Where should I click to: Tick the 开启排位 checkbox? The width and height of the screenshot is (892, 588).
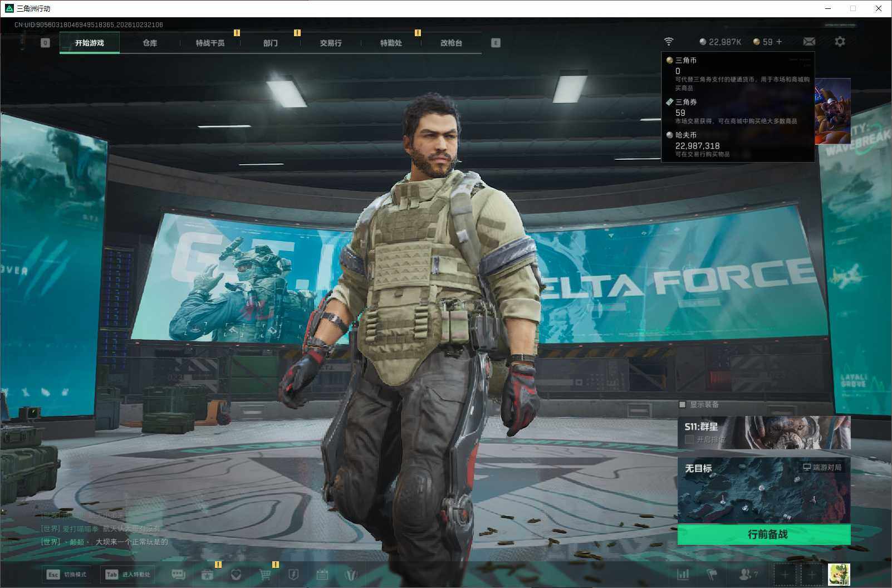[689, 439]
